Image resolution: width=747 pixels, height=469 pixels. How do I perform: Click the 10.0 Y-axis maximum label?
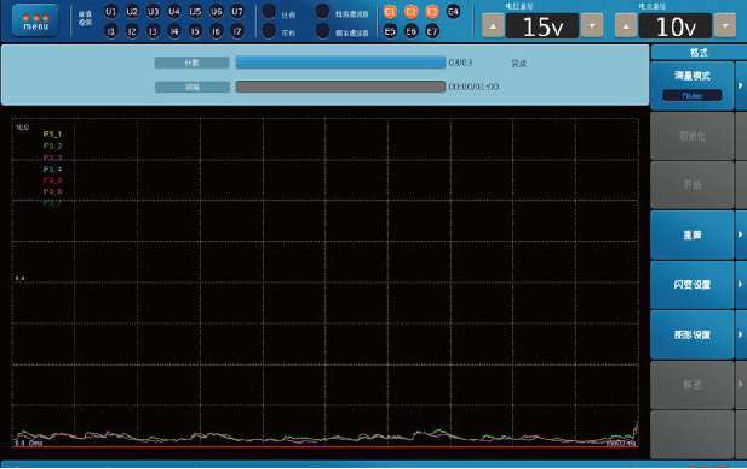[x=22, y=127]
